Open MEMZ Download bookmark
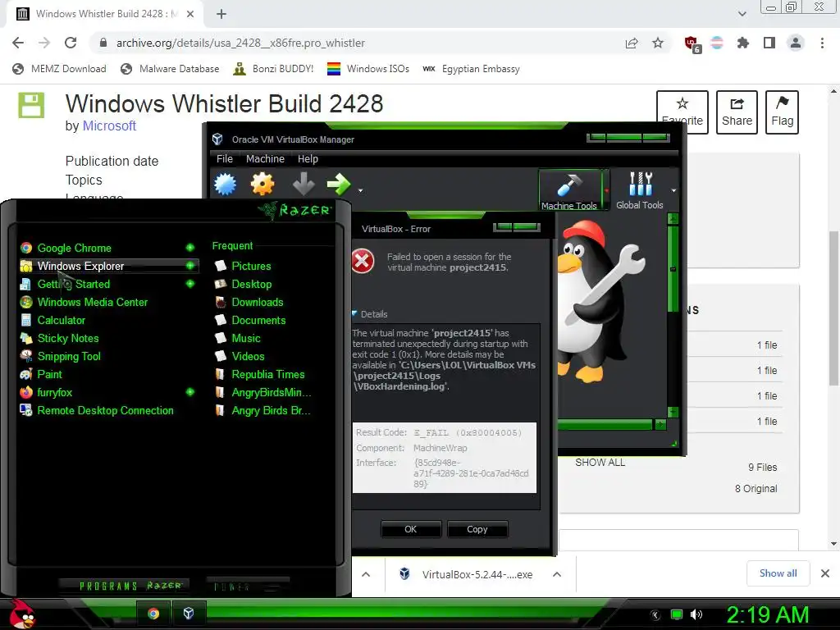 point(59,69)
